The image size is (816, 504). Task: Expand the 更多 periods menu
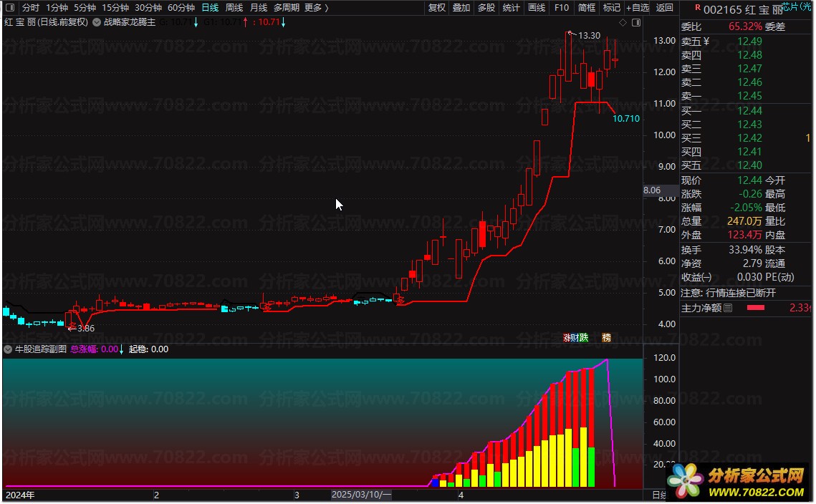pos(316,8)
